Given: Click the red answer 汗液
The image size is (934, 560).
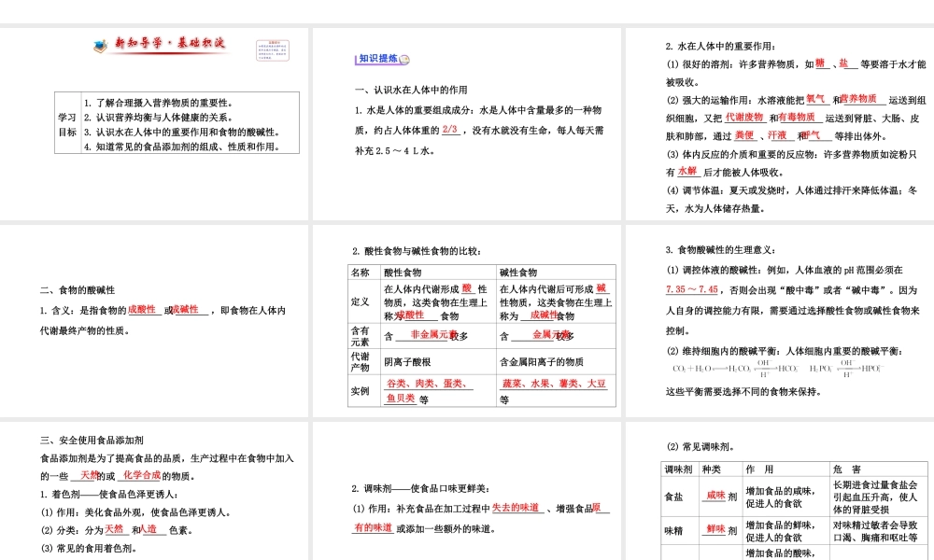Looking at the screenshot, I should pos(777,135).
